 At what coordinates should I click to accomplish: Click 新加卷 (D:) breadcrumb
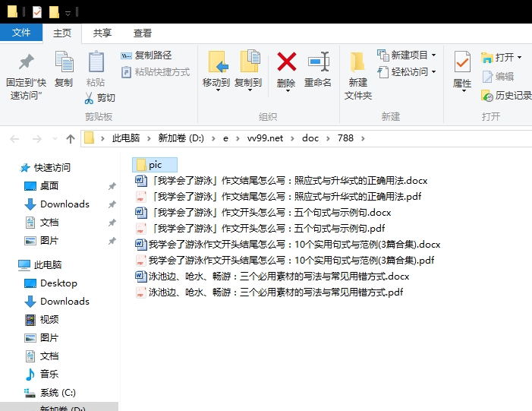[181, 138]
